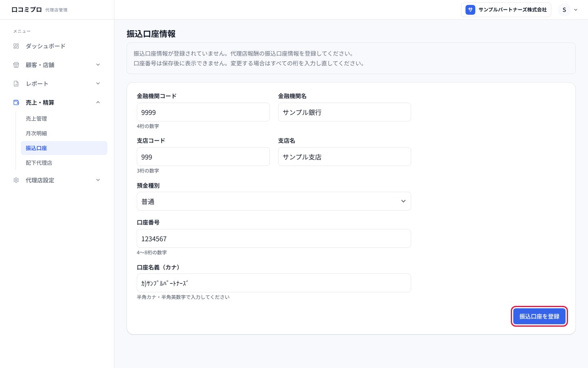The width and height of the screenshot is (588, 368).
Task: Click the レポート menu label
Action: 37,84
